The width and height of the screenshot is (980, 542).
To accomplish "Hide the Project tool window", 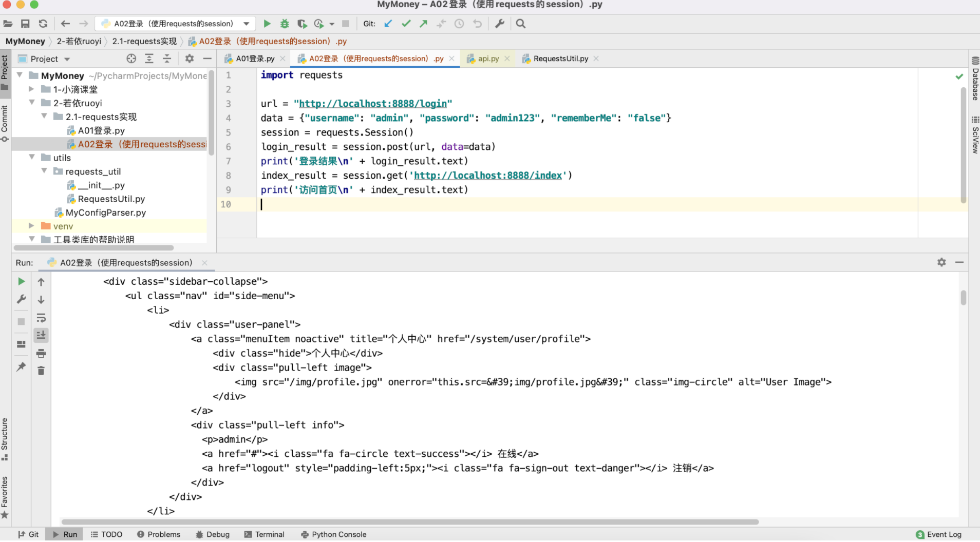I will (207, 59).
